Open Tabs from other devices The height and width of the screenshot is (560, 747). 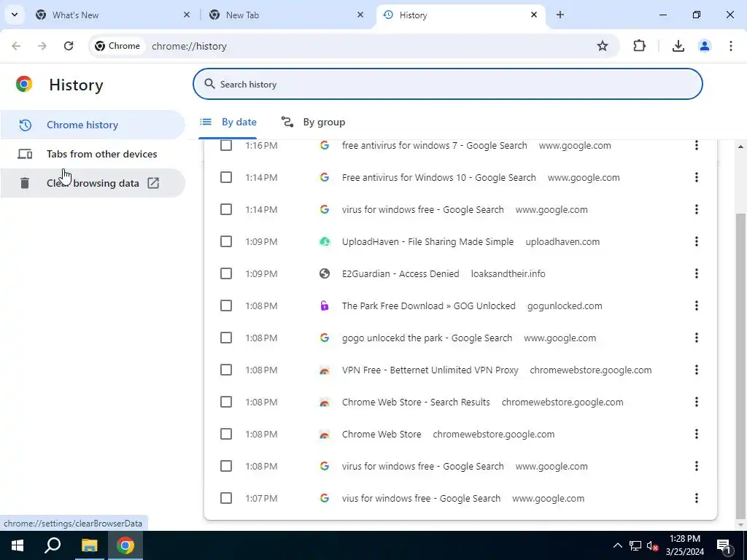93,155
